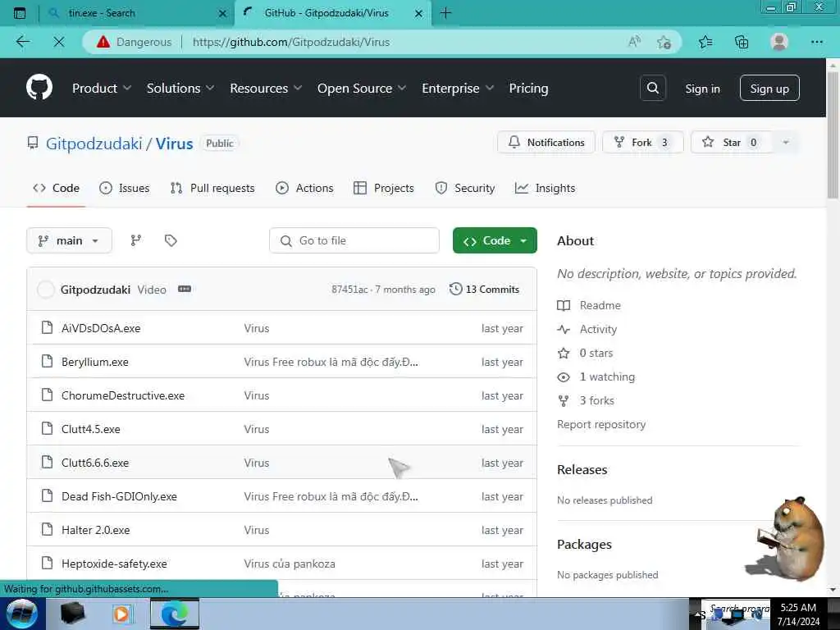The image size is (840, 630).
Task: Click the Pricing link
Action: pos(528,89)
